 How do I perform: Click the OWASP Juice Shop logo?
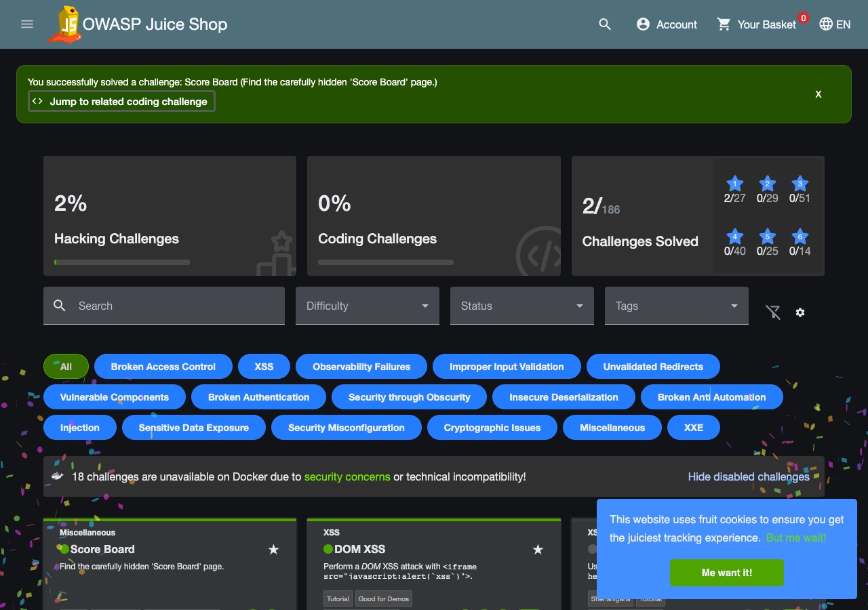click(x=64, y=25)
